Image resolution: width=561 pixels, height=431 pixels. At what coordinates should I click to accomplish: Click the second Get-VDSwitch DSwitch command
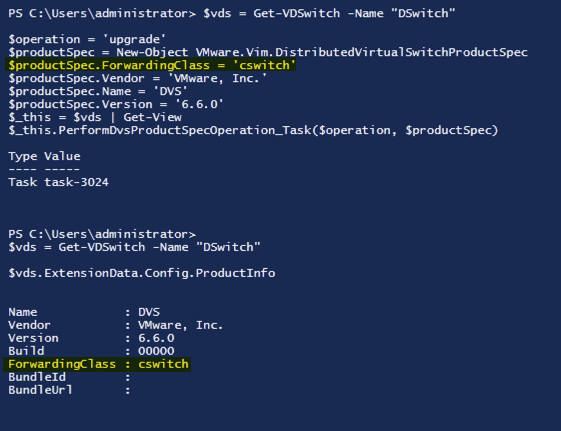coord(134,247)
